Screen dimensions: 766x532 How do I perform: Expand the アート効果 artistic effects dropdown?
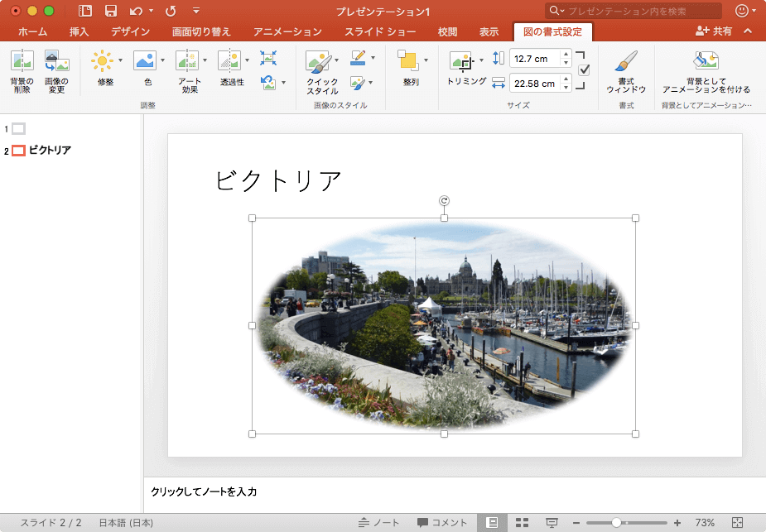205,60
